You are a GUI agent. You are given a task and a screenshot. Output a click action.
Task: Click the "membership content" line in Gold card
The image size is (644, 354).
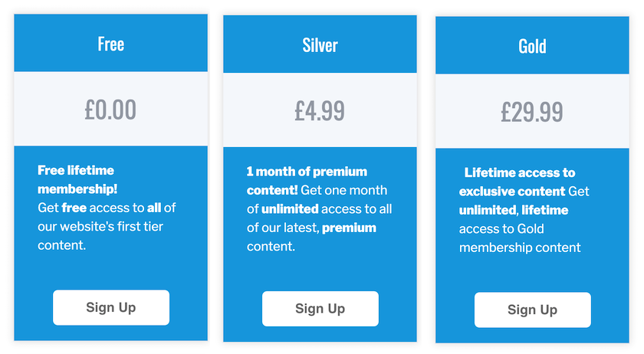520,247
